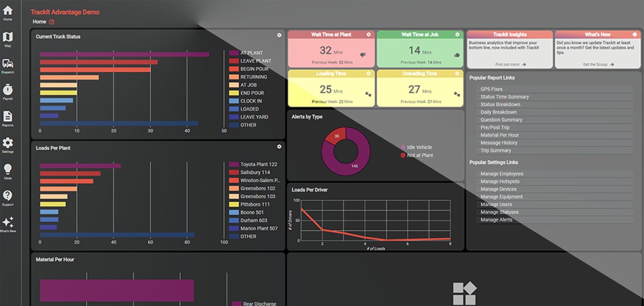The height and width of the screenshot is (306, 644).
Task: Open Loads Per Plant gear settings
Action: pyautogui.click(x=279, y=147)
